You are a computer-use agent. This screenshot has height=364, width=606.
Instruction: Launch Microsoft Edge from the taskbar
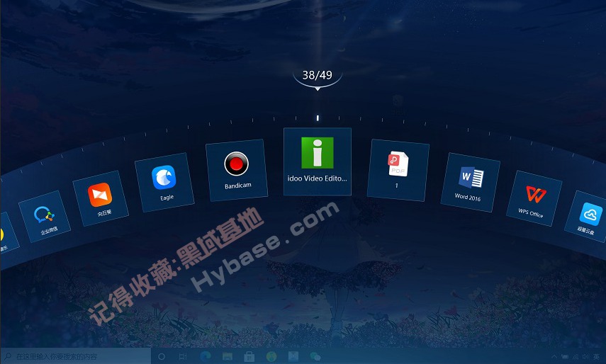click(206, 357)
